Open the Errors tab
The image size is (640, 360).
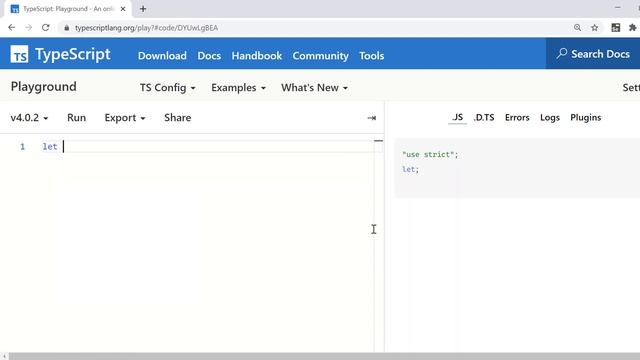click(x=517, y=118)
